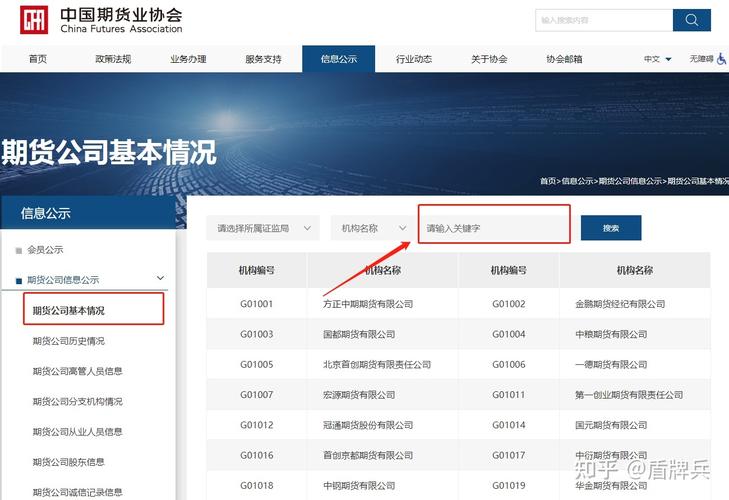This screenshot has height=500, width=729.
Task: Click 首页 in the breadcrumb
Action: coord(548,181)
